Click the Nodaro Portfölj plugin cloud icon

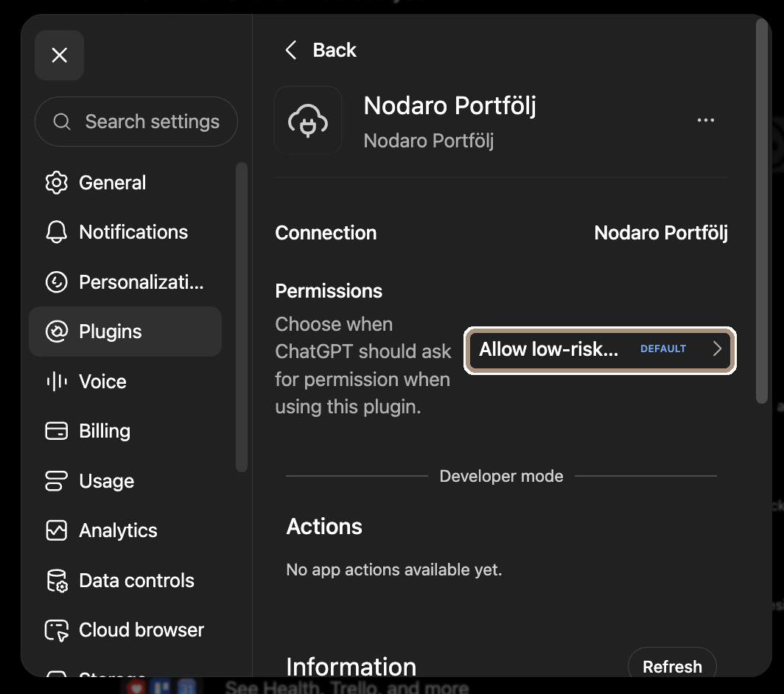(308, 120)
